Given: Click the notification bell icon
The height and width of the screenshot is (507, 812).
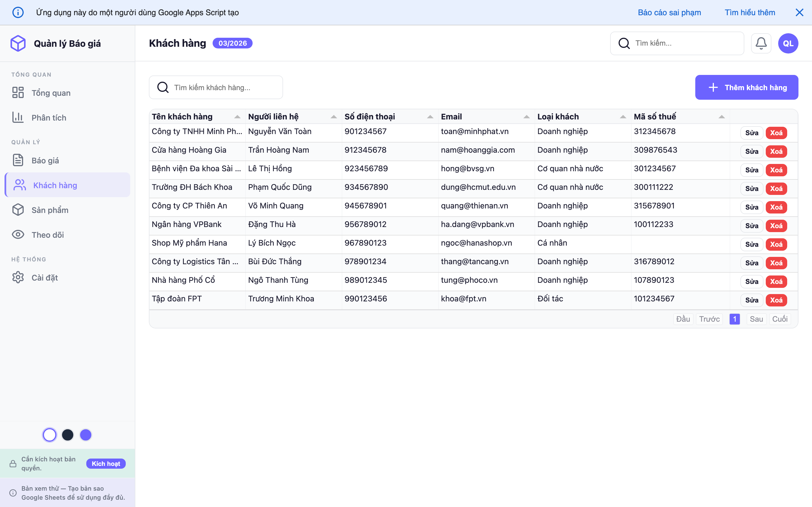Looking at the screenshot, I should [x=761, y=43].
